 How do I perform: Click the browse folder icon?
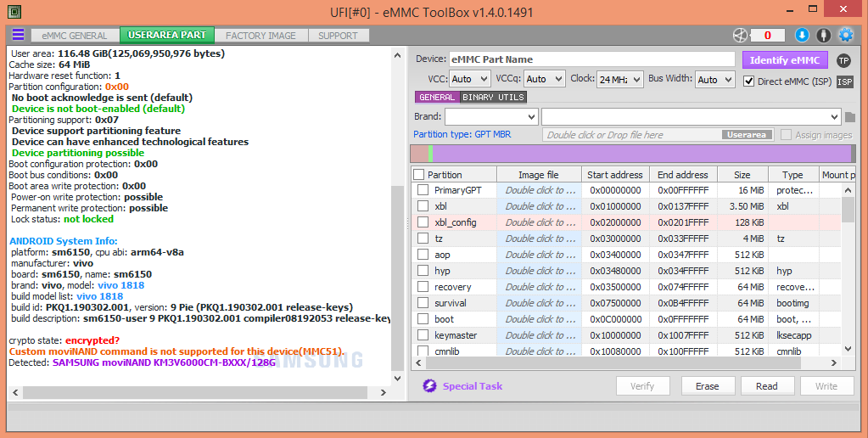pyautogui.click(x=850, y=117)
